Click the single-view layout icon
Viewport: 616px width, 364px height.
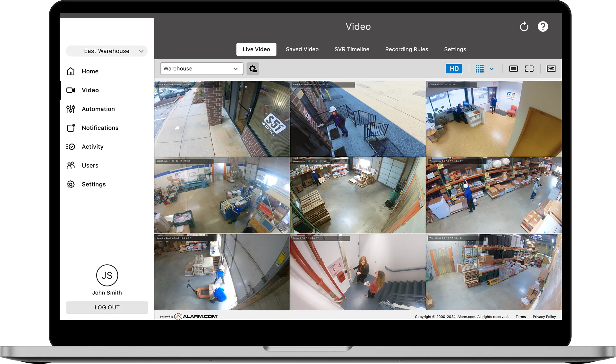click(x=513, y=69)
